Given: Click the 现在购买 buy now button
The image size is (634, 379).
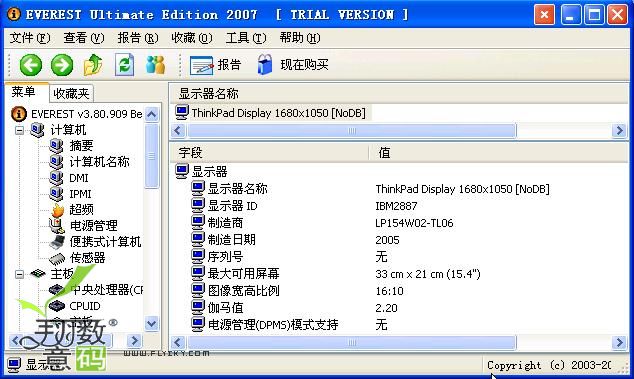Looking at the screenshot, I should (293, 65).
